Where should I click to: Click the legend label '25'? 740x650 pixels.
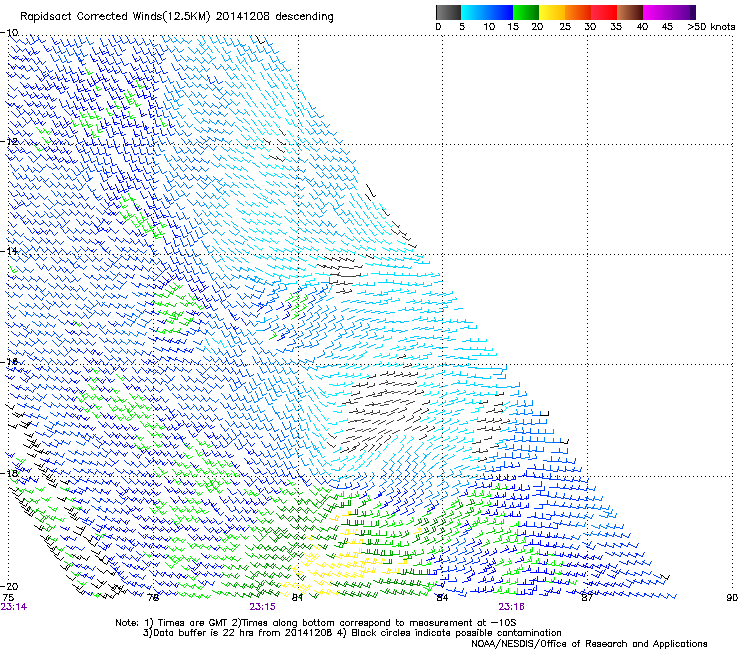(x=564, y=27)
